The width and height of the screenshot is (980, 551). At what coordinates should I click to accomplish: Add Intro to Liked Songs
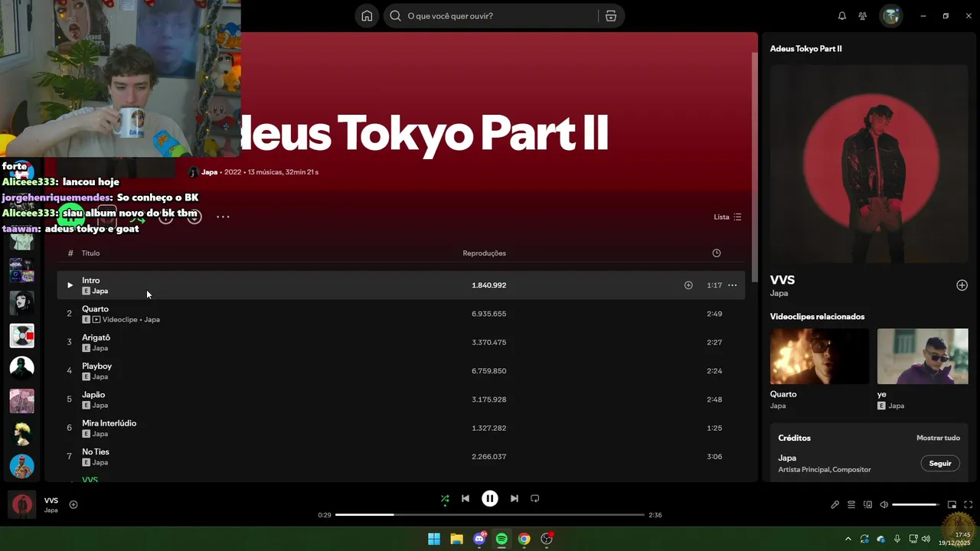tap(688, 285)
